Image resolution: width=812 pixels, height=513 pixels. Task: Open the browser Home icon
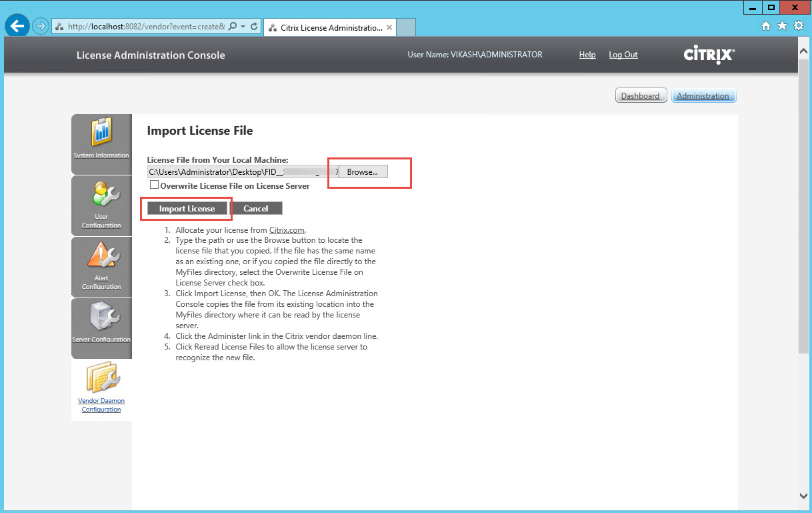[x=766, y=26]
